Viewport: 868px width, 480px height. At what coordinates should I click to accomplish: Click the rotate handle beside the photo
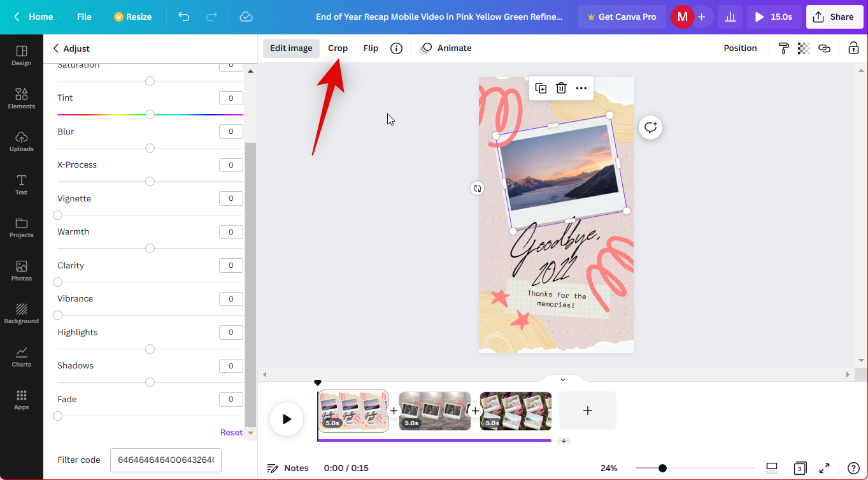pos(477,188)
